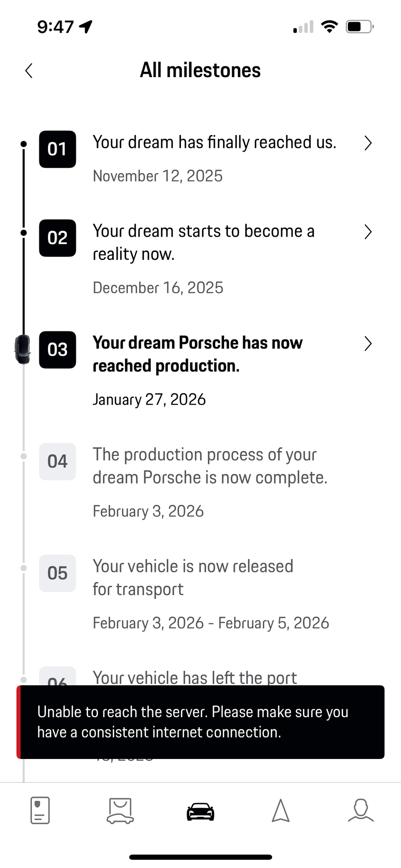Expand milestone 03 production chevron
This screenshot has height=868, width=401.
click(x=368, y=344)
